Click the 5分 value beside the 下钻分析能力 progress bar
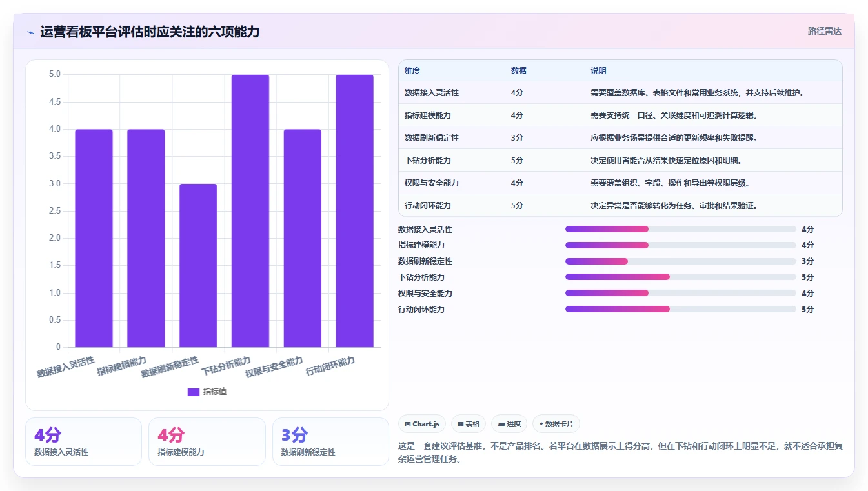 point(807,277)
